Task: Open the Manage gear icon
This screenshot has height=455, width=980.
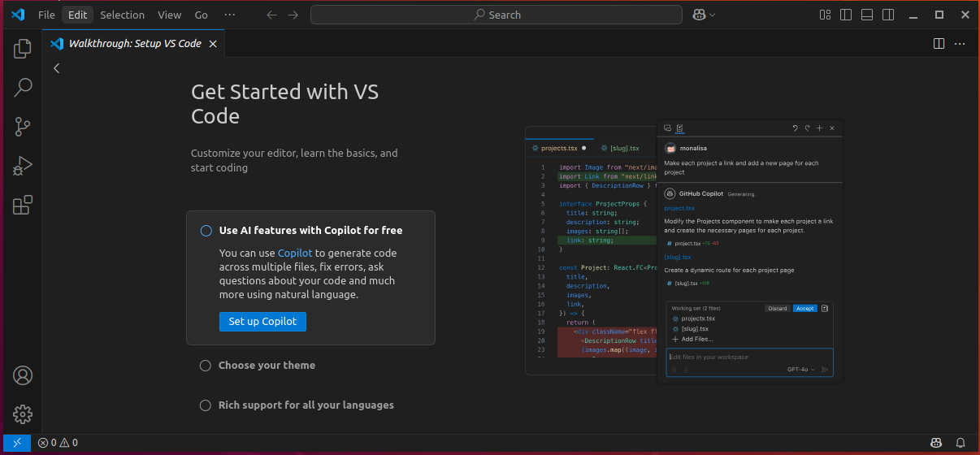Action: (x=23, y=414)
